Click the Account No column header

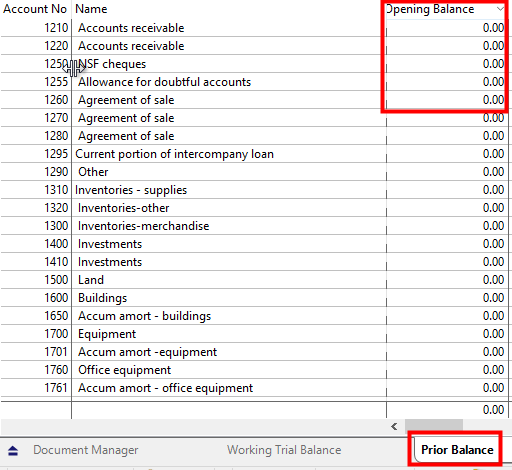tap(35, 9)
